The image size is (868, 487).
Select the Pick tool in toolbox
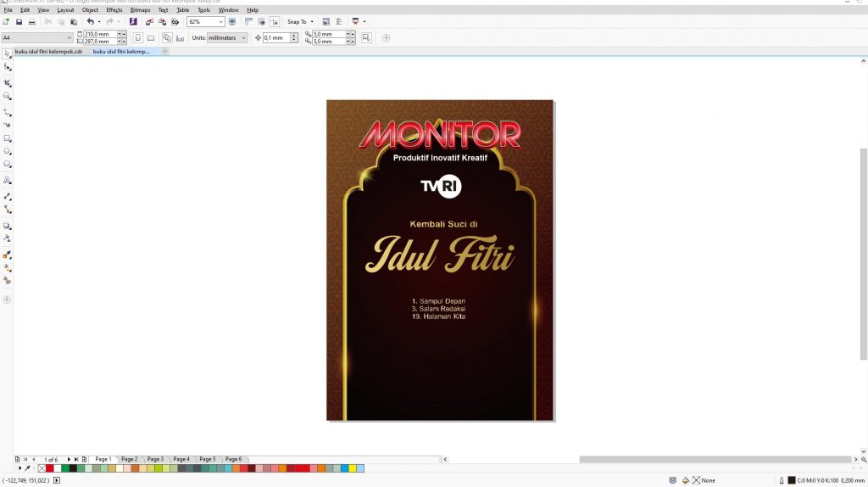(7, 53)
